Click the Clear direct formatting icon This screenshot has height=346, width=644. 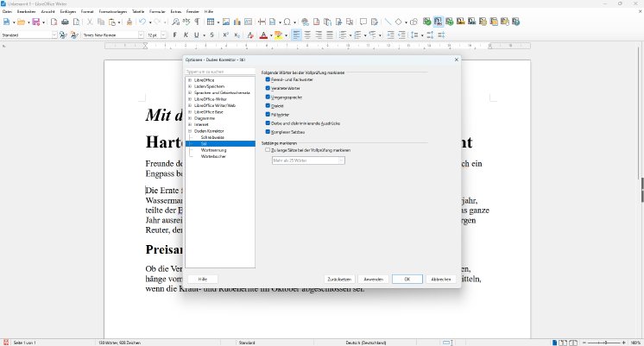[x=250, y=35]
